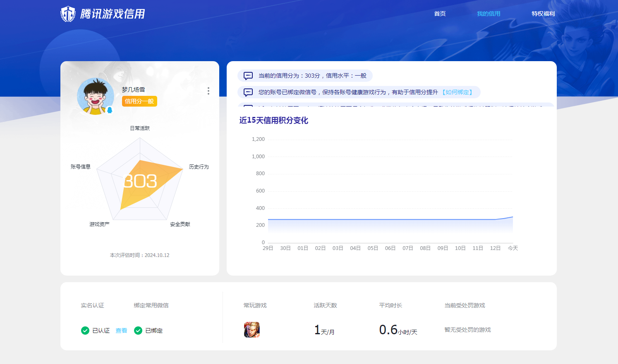The image size is (618, 364).
Task: Click the Honor of Kings game icon
Action: (x=252, y=330)
